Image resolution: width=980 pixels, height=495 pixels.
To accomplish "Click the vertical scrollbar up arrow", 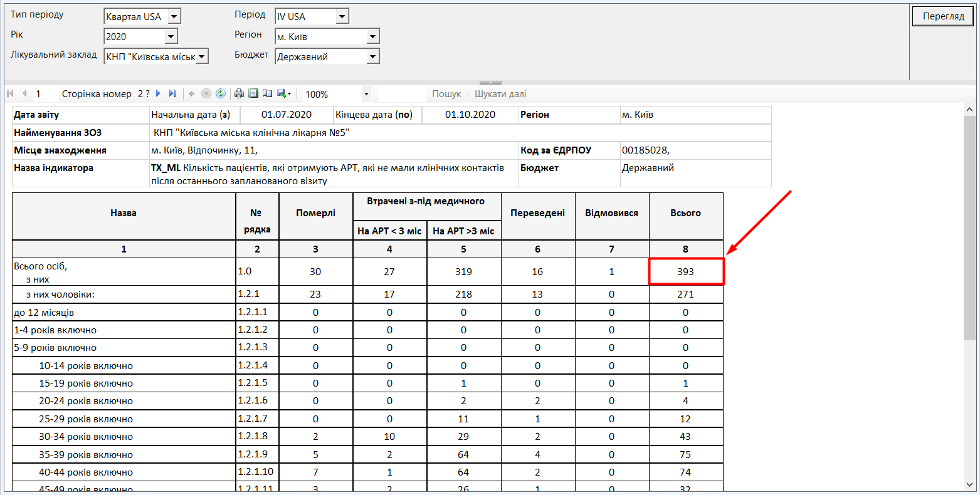I will point(969,110).
